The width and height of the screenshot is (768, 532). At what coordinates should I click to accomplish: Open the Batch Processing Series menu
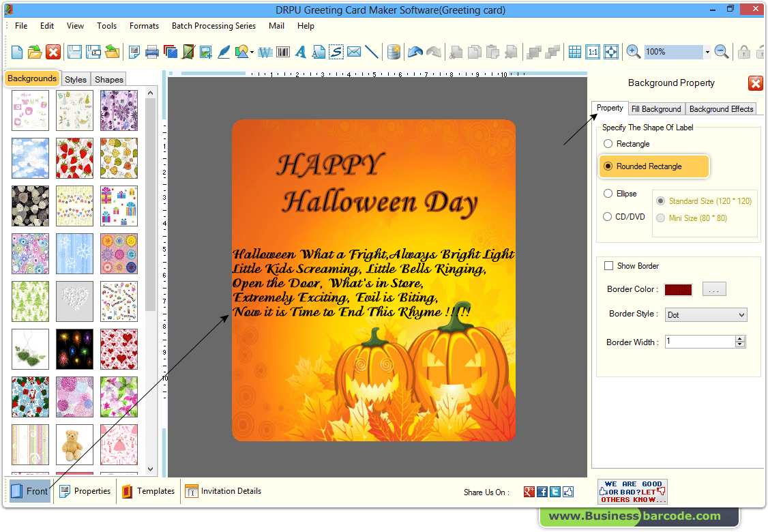point(213,25)
